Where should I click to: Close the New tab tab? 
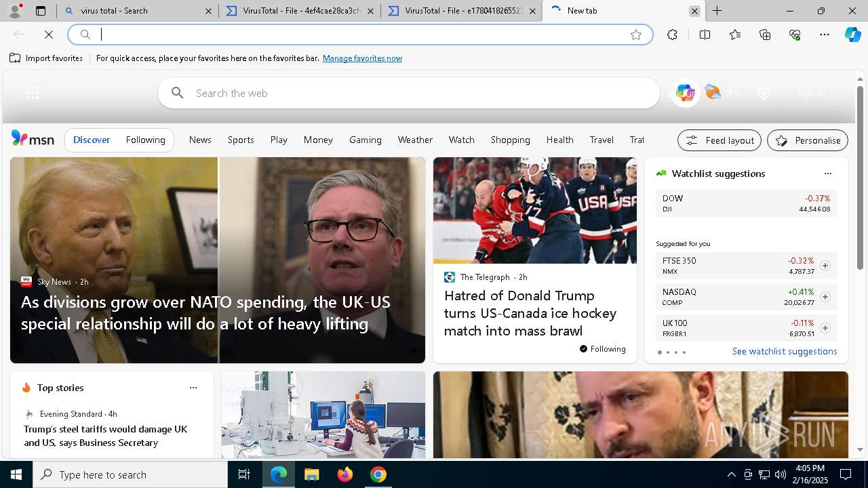pos(694,11)
